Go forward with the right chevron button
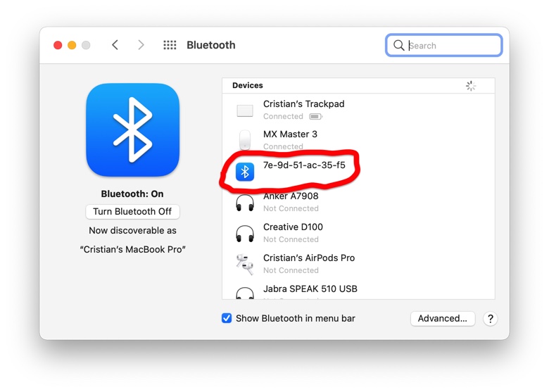The width and height of the screenshot is (549, 392). [x=141, y=45]
